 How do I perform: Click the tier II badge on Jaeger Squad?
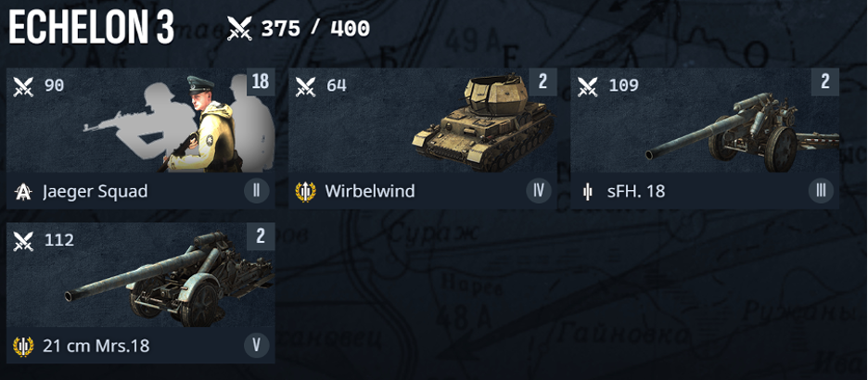(x=256, y=191)
